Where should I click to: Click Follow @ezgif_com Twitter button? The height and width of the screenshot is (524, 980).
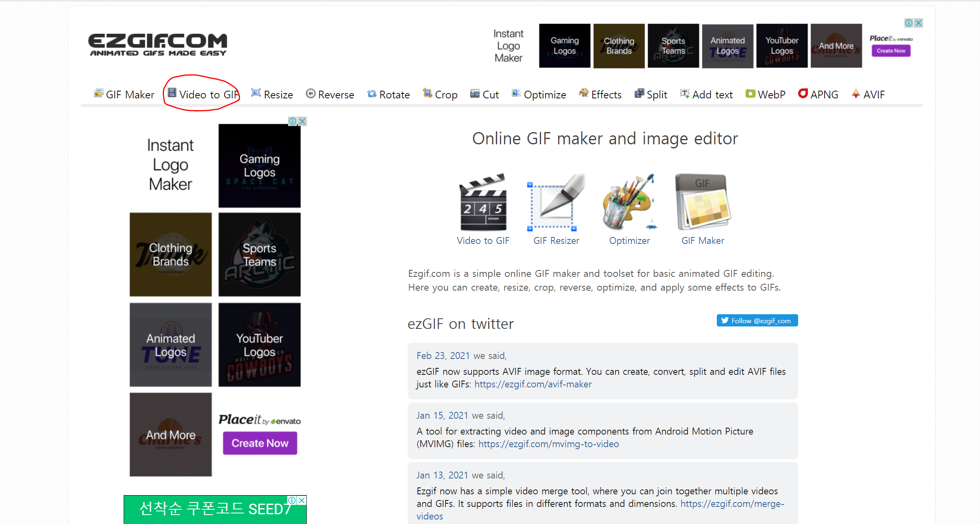pyautogui.click(x=757, y=321)
